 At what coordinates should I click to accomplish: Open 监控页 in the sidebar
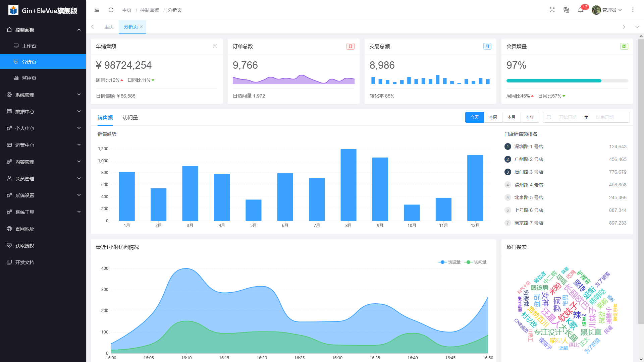pos(29,78)
